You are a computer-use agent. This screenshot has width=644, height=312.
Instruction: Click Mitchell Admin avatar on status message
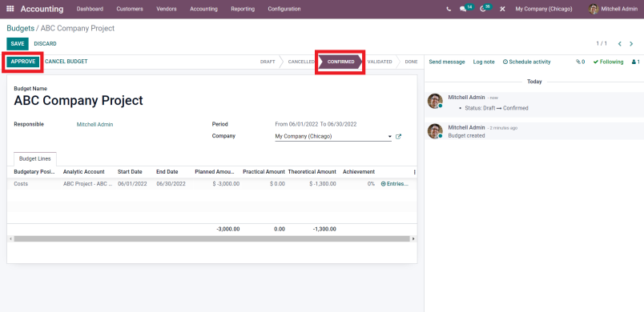pyautogui.click(x=435, y=101)
